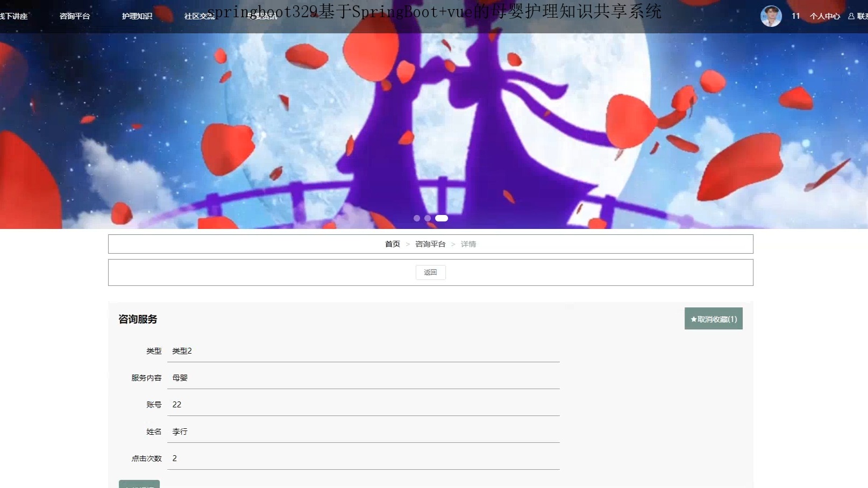Click the 账号 label
The height and width of the screenshot is (488, 868).
(154, 405)
